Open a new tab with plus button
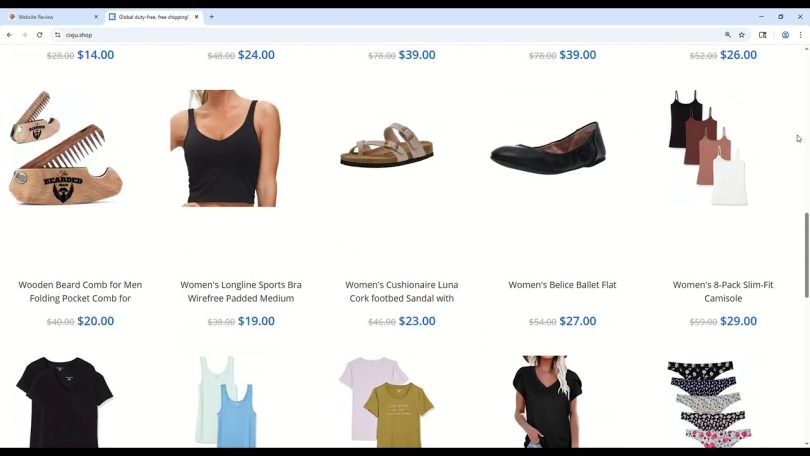Image resolution: width=810 pixels, height=456 pixels. click(x=211, y=17)
